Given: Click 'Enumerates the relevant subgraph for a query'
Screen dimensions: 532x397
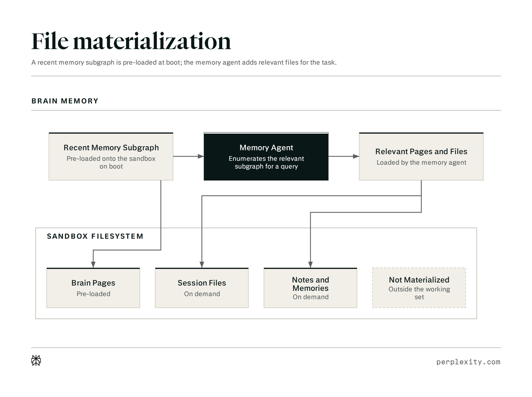Looking at the screenshot, I should point(266,163).
